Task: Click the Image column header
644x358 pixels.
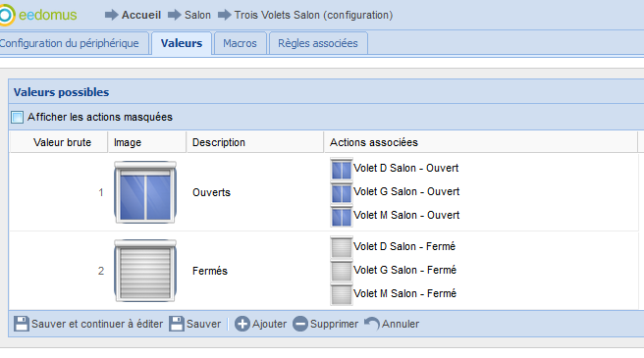Action: (x=147, y=142)
